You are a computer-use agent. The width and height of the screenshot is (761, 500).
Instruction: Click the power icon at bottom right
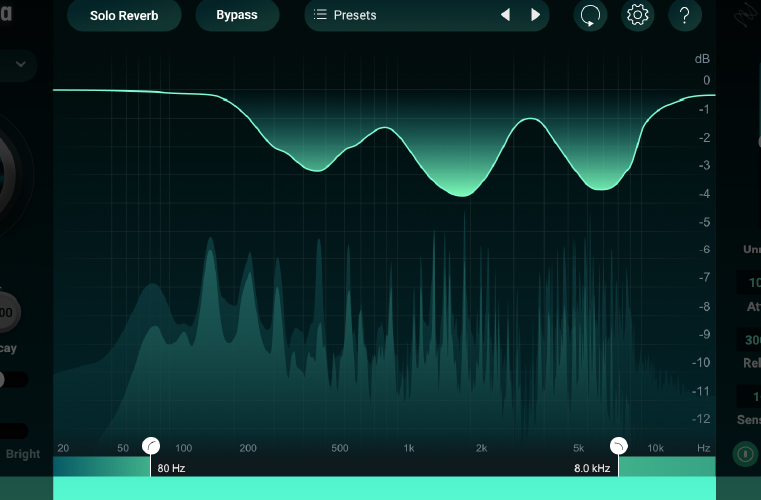point(745,454)
